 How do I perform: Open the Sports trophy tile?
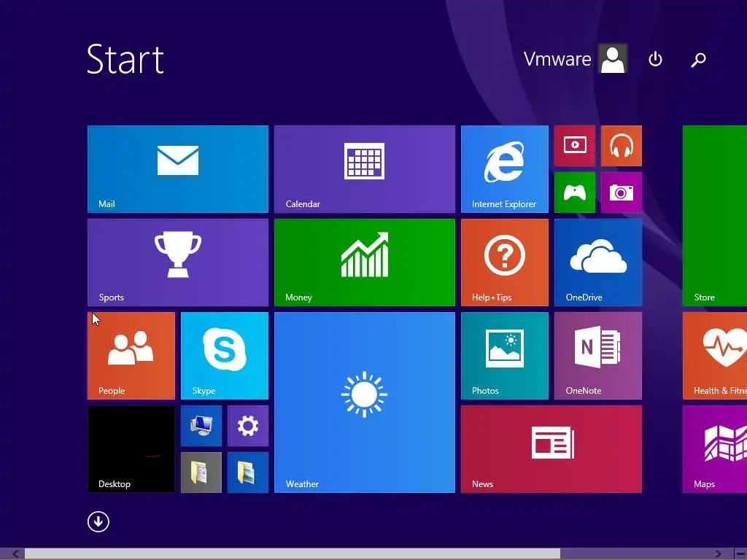[x=178, y=262]
